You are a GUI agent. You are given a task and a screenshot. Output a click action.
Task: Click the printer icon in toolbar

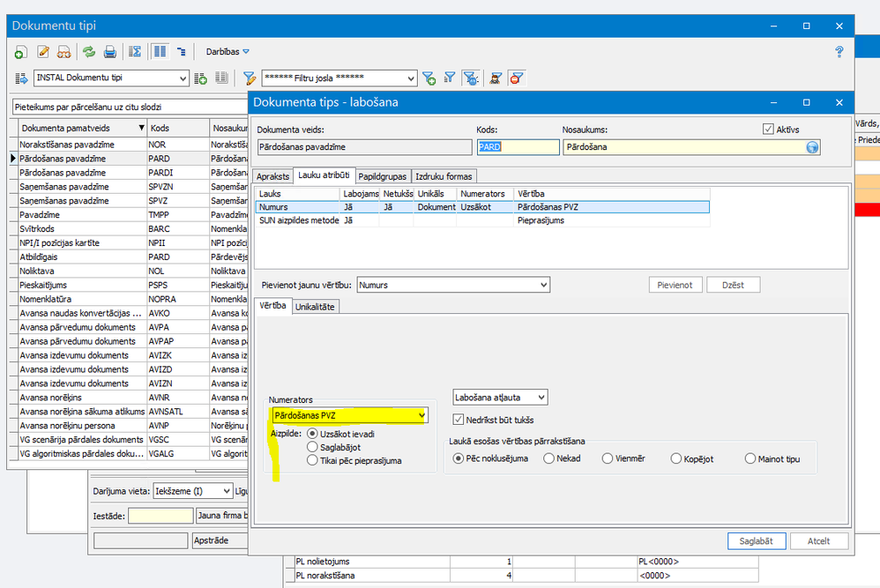[109, 52]
